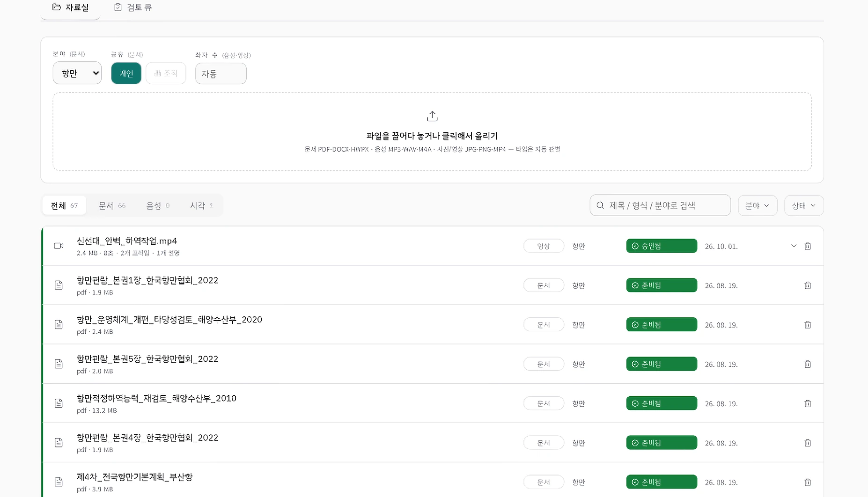Show the 전체 67 file list tab
Viewport: 868px width, 497px height.
[65, 205]
